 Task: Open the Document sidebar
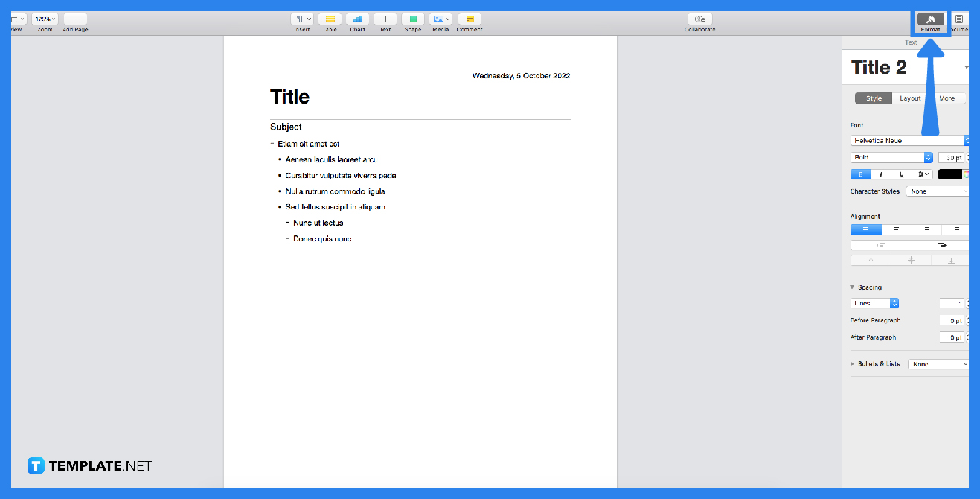point(958,20)
